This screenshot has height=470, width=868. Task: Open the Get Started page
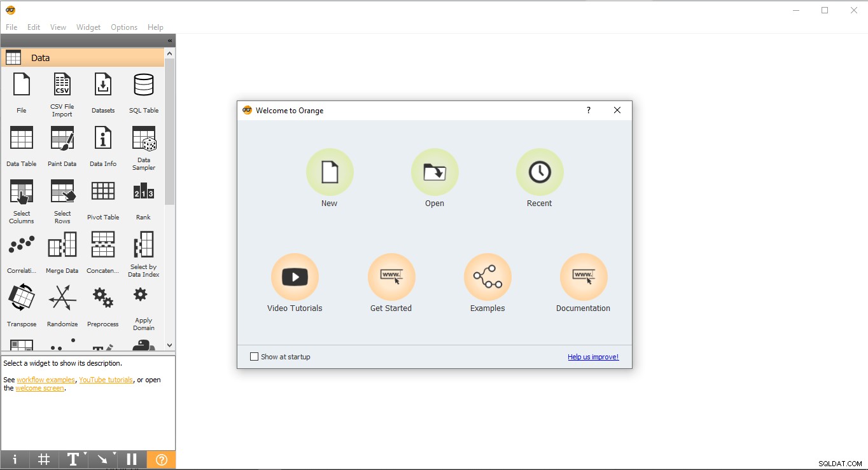[x=391, y=277]
